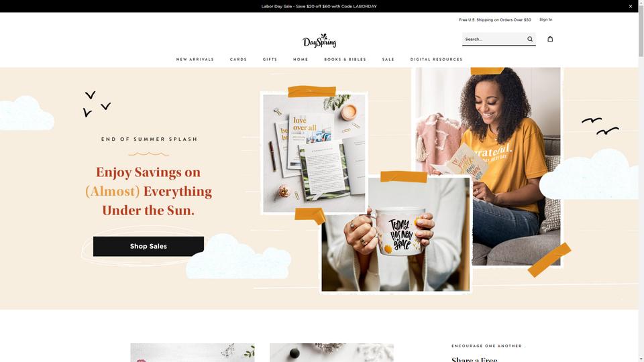Image resolution: width=644 pixels, height=362 pixels.
Task: Click the search magnifier icon
Action: (530, 39)
